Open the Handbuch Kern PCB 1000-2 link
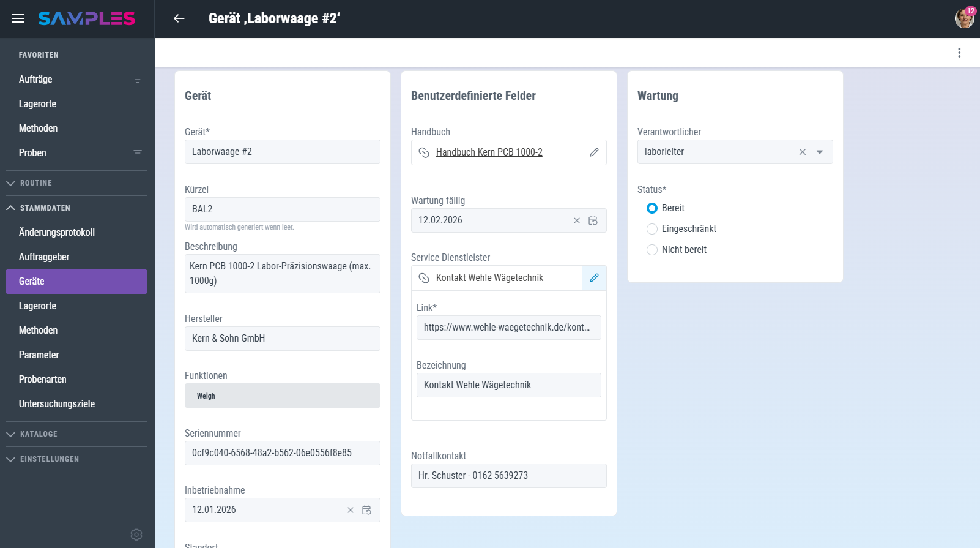This screenshot has height=548, width=980. click(x=489, y=152)
